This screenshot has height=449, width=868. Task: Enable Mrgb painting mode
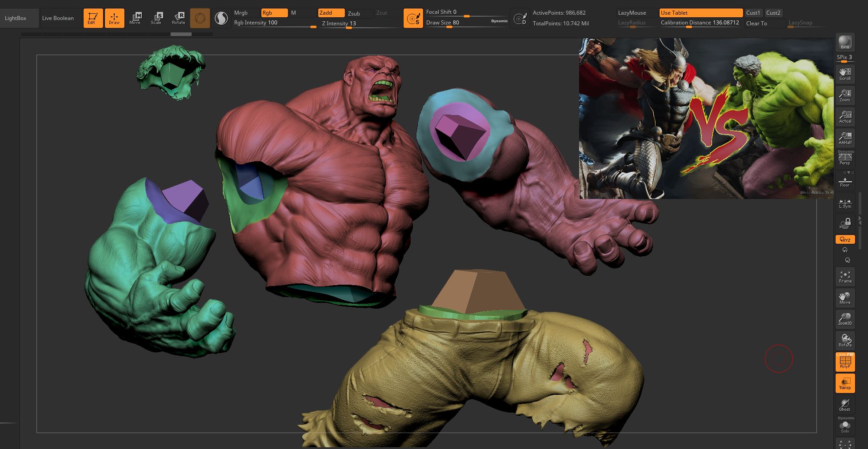point(246,13)
